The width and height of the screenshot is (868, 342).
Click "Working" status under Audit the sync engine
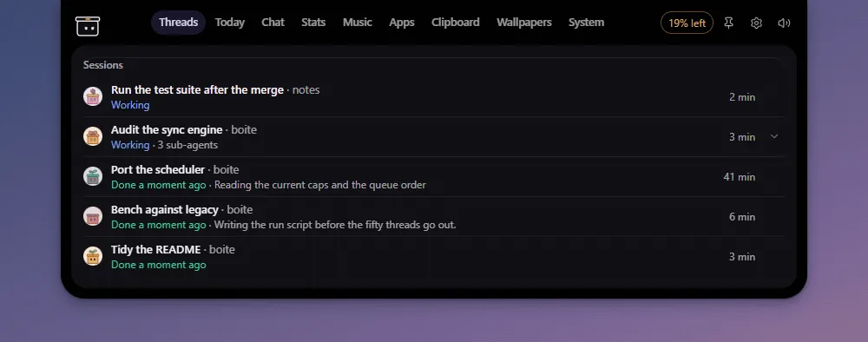click(130, 145)
